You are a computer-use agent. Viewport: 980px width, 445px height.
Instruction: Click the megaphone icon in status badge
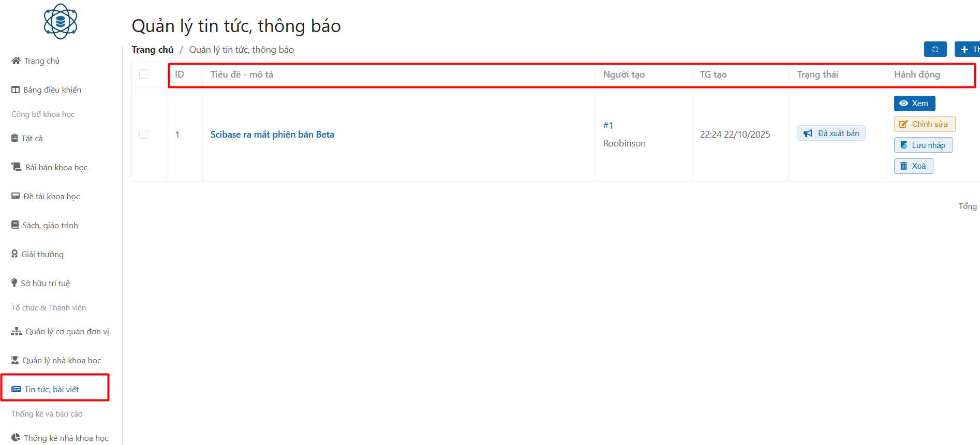pyautogui.click(x=808, y=133)
